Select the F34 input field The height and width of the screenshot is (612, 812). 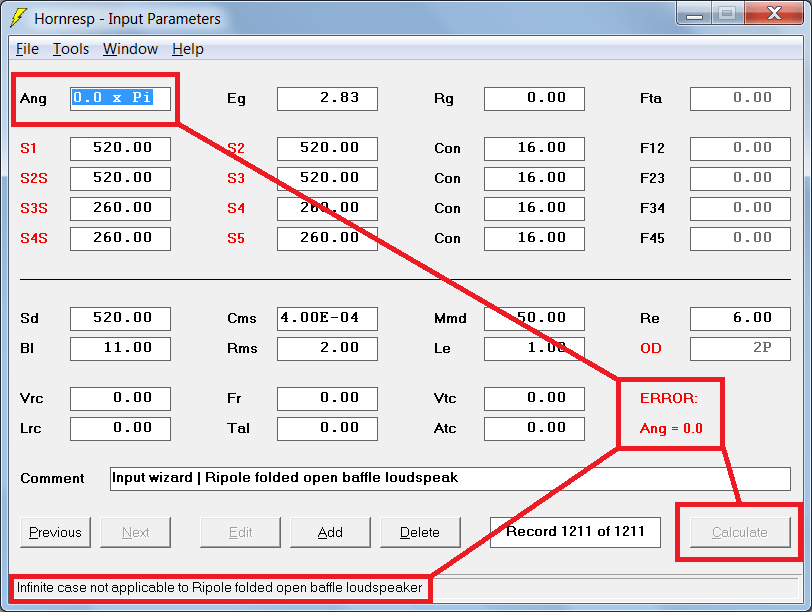(740, 209)
